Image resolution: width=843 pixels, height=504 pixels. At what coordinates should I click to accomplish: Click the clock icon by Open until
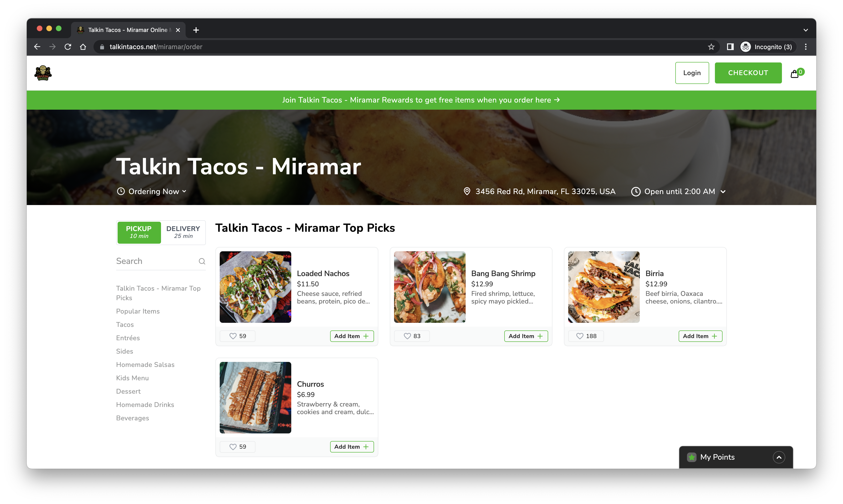tap(636, 191)
